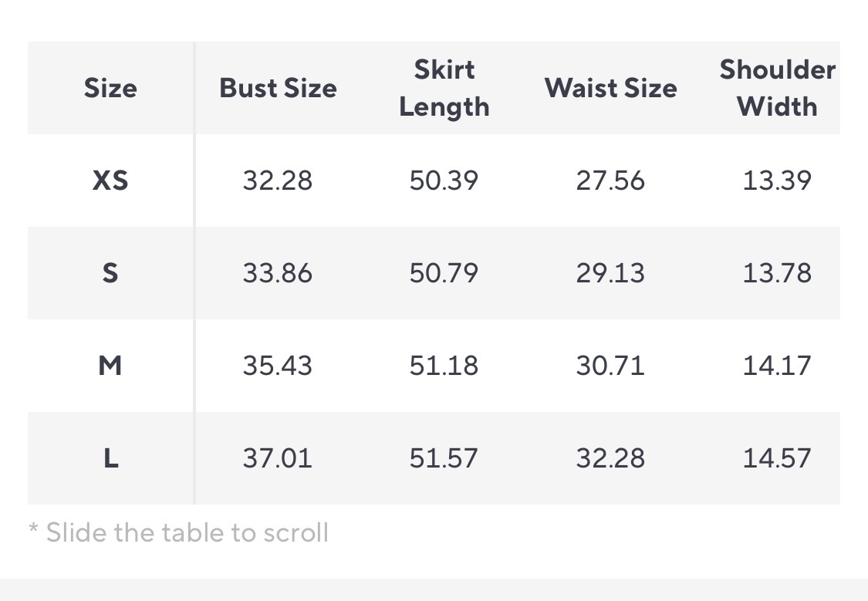Click the Skirt Length column header

[x=444, y=88]
